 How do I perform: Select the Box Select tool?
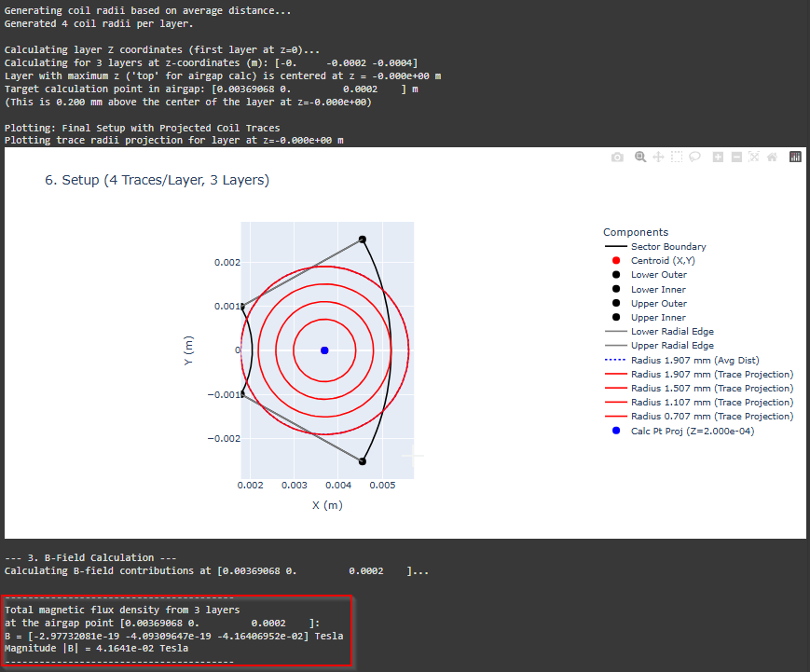click(677, 157)
